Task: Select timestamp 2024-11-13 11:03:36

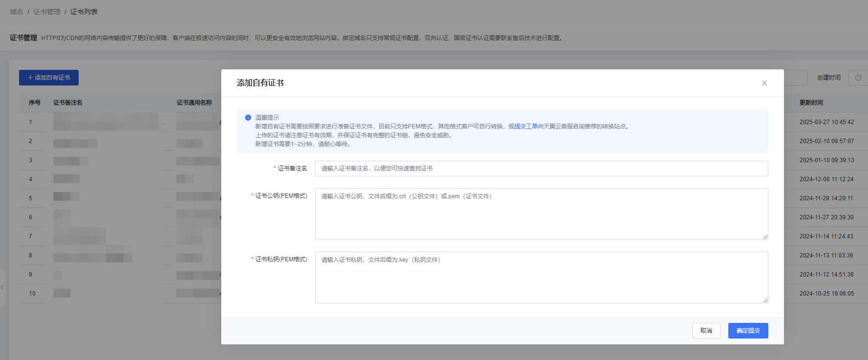Action: click(x=827, y=255)
